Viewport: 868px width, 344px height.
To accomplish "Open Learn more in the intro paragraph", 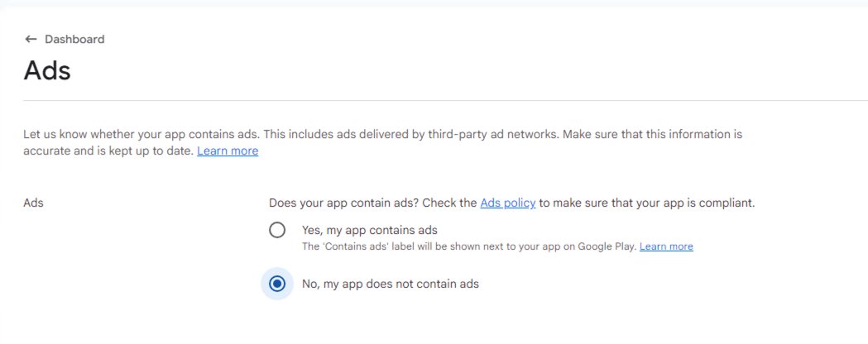I will pyautogui.click(x=228, y=150).
